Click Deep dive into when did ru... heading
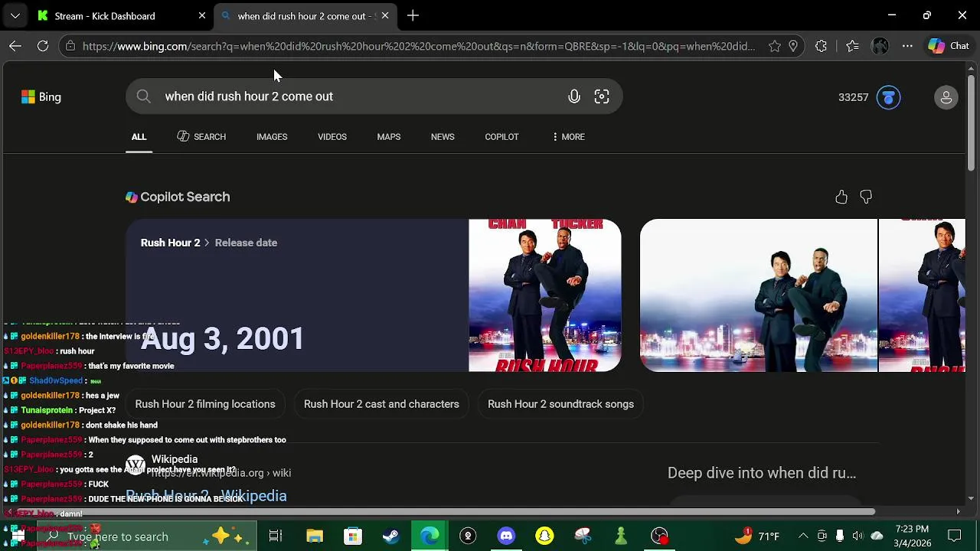 coord(762,473)
